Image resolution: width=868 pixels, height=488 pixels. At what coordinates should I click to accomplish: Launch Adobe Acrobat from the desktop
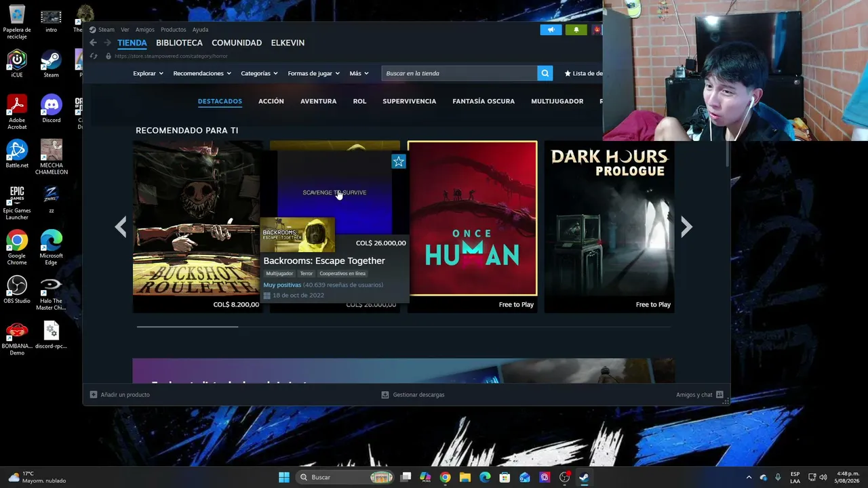point(17,112)
